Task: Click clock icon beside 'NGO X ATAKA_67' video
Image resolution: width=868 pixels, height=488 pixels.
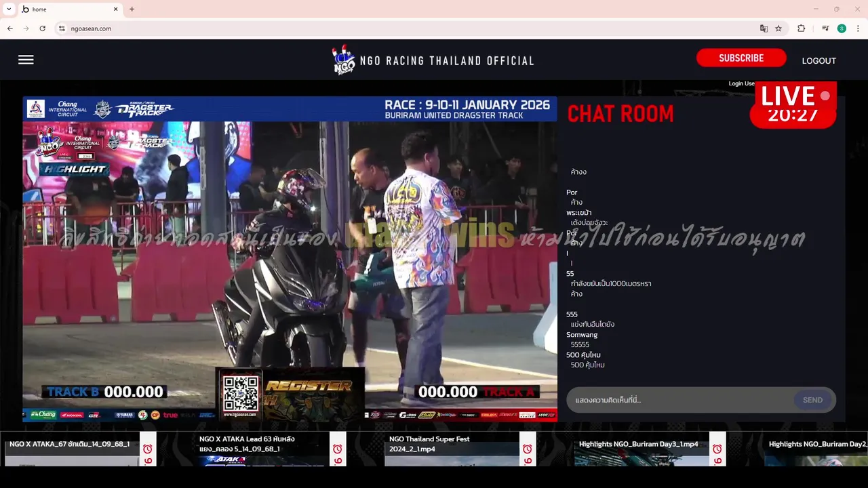Action: (147, 449)
